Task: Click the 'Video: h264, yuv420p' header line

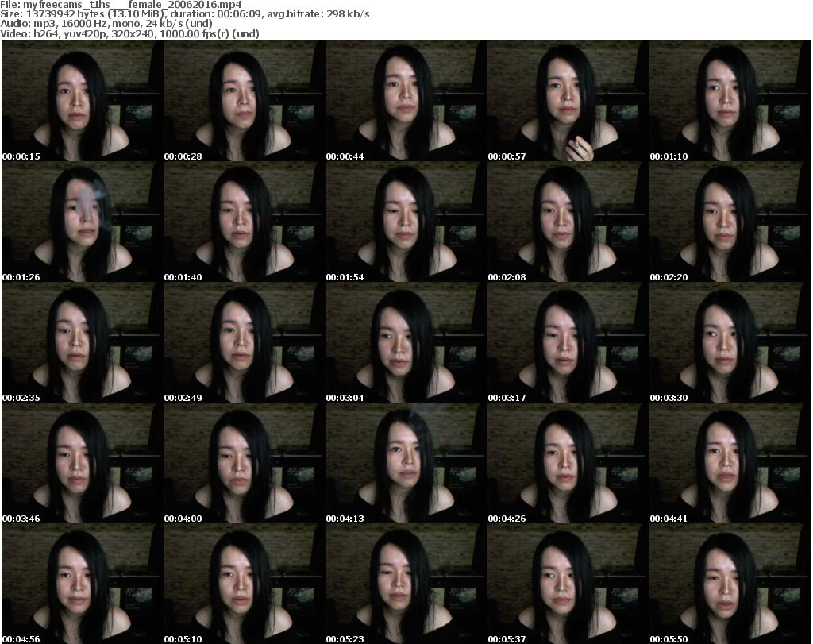Action: click(x=129, y=33)
